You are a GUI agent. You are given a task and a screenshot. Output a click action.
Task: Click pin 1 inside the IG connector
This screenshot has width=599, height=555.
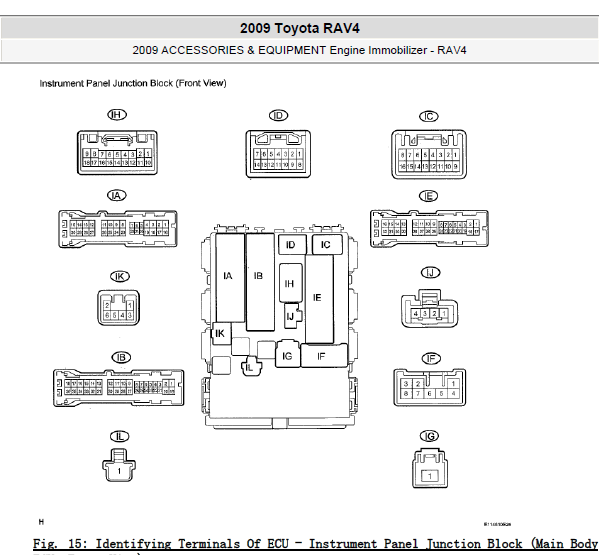[430, 476]
